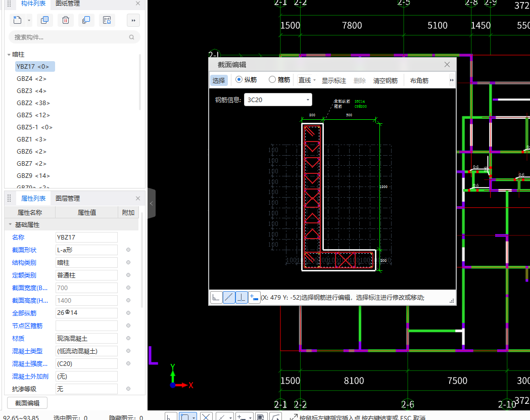Click 显示标注 in section editor
This screenshot has width=530, height=420.
point(333,80)
